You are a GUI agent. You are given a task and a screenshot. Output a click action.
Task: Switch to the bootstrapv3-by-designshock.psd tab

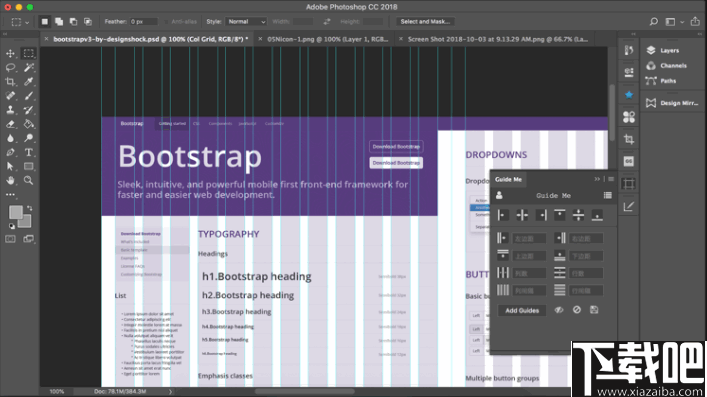pyautogui.click(x=151, y=39)
